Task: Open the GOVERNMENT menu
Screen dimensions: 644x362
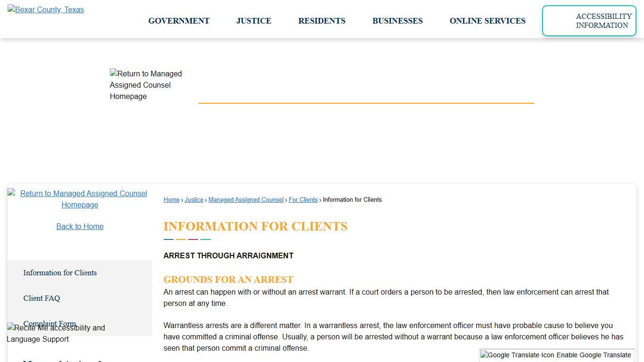Action: tap(179, 21)
